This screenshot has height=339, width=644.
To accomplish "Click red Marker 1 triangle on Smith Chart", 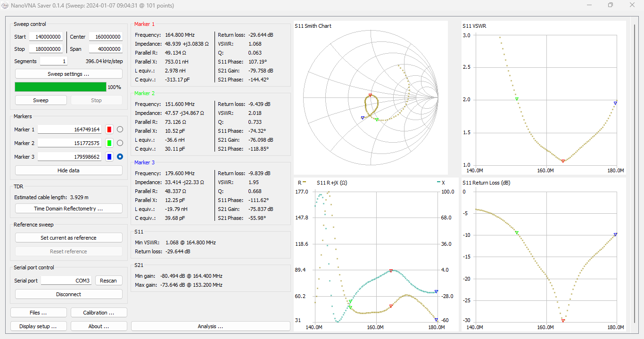I will coord(370,95).
